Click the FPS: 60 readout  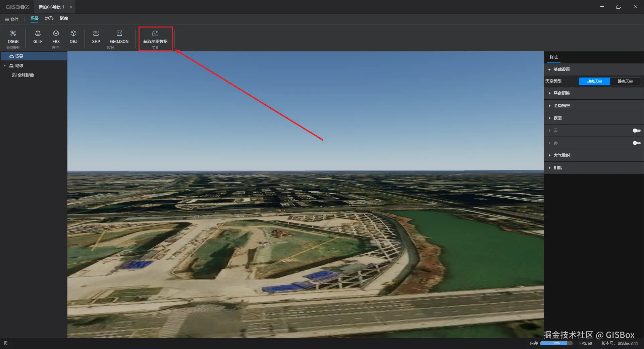(585, 343)
